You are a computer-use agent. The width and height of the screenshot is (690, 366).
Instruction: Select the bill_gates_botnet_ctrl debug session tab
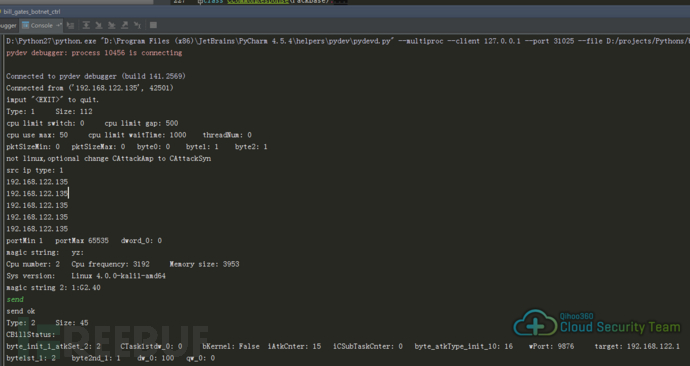click(31, 11)
